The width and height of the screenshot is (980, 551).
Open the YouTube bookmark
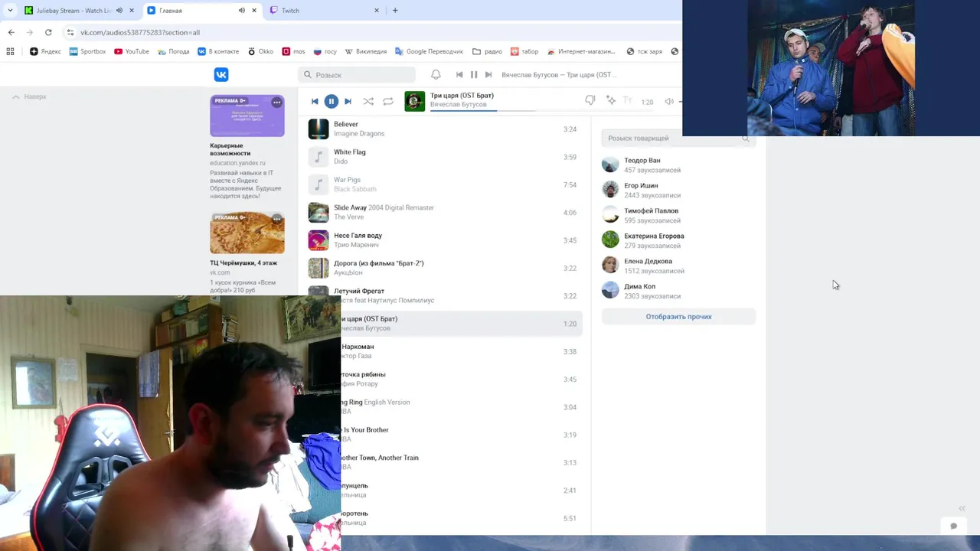click(132, 51)
